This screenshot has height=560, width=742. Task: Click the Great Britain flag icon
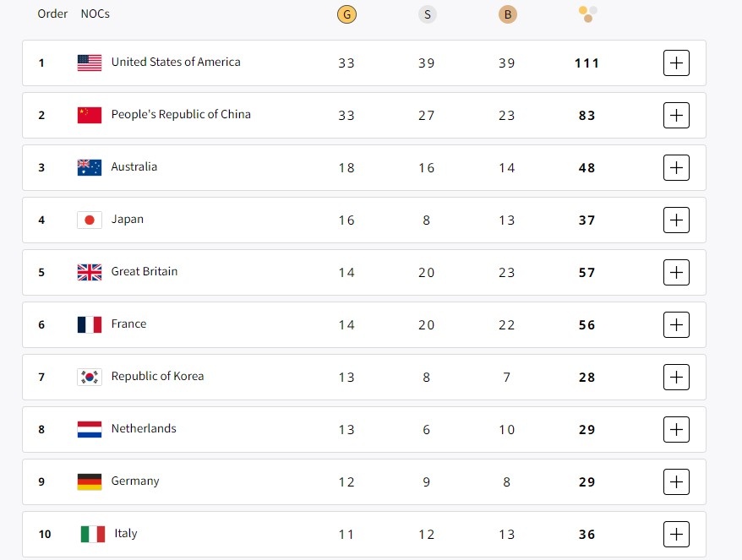pyautogui.click(x=90, y=272)
